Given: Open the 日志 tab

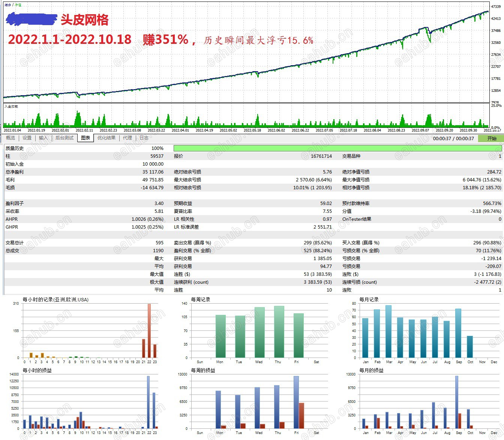Looking at the screenshot, I should pyautogui.click(x=144, y=138).
